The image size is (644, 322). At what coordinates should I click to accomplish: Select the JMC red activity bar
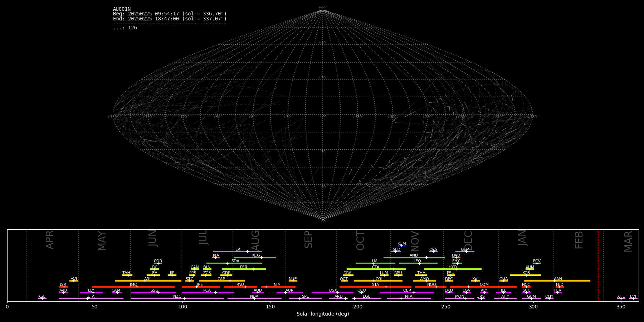(133, 287)
